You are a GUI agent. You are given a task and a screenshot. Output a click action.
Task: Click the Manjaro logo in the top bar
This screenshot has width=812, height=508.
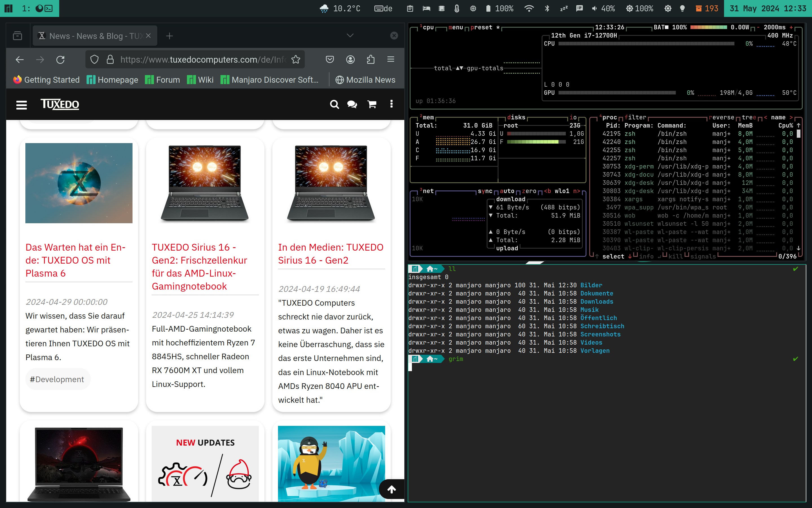click(x=9, y=8)
